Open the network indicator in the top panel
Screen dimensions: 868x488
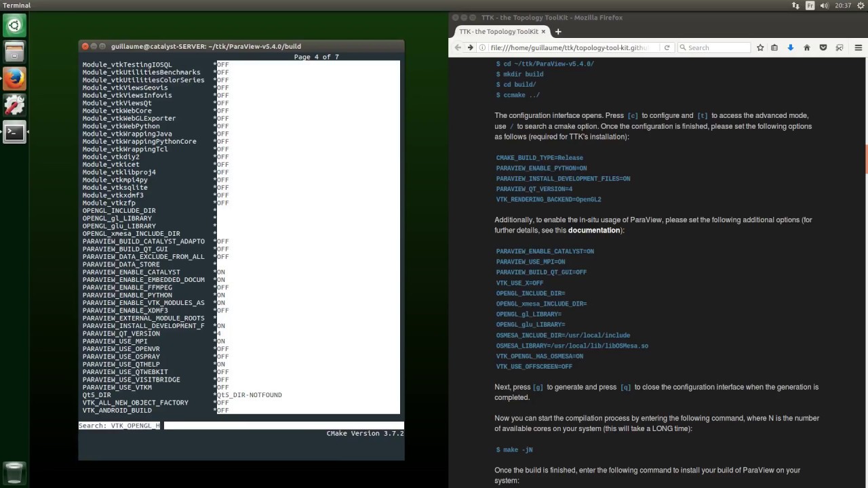coord(795,5)
